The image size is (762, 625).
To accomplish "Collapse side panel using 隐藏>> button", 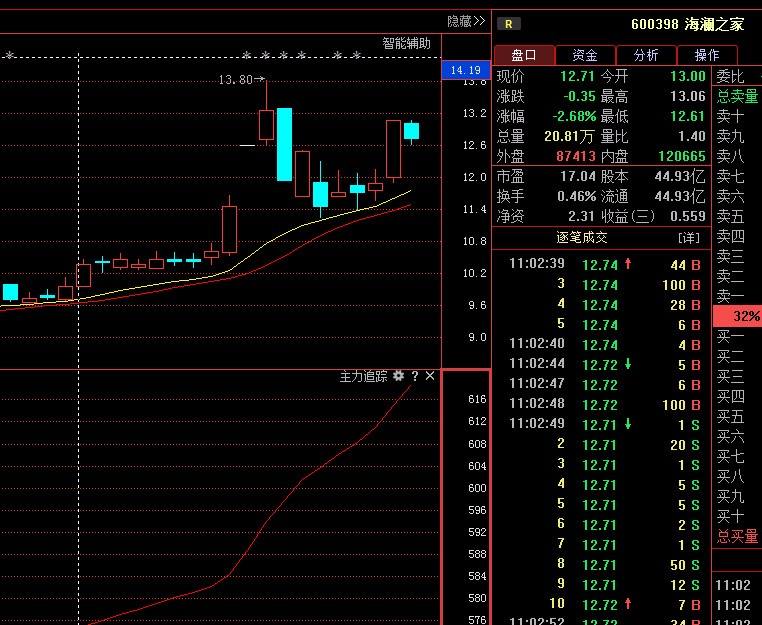I will [x=466, y=21].
